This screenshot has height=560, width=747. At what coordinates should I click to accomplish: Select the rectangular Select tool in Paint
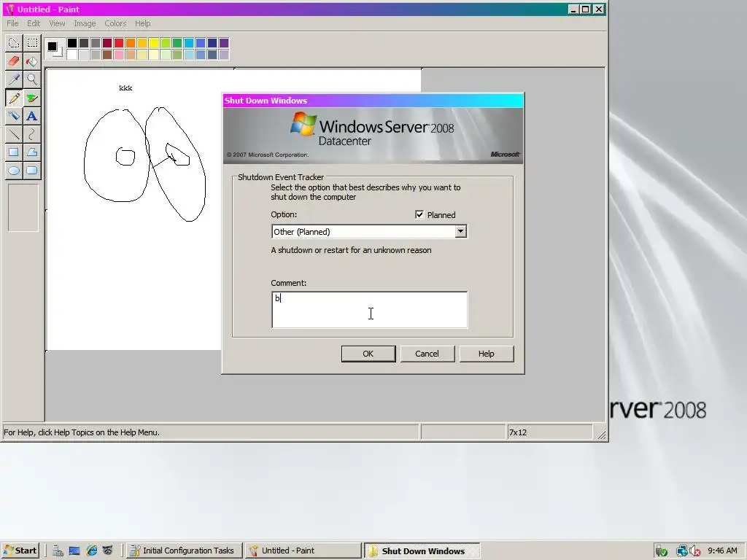(x=32, y=43)
